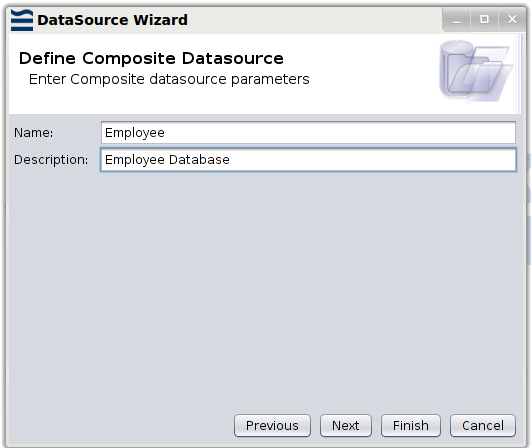Click the 'Name:' label

(34, 133)
